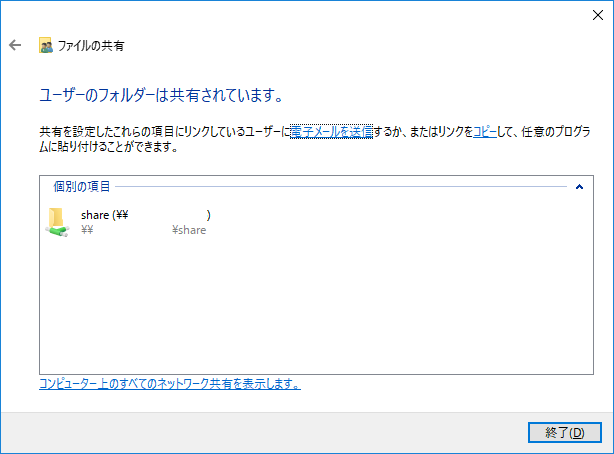
Task: Click the ファイルの共有 window title text
Action: click(91, 46)
